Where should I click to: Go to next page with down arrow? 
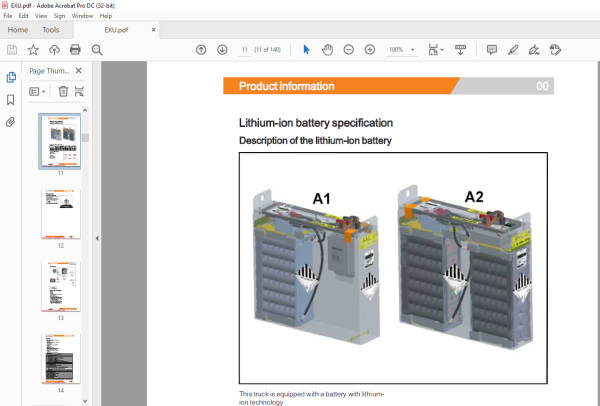click(x=222, y=50)
